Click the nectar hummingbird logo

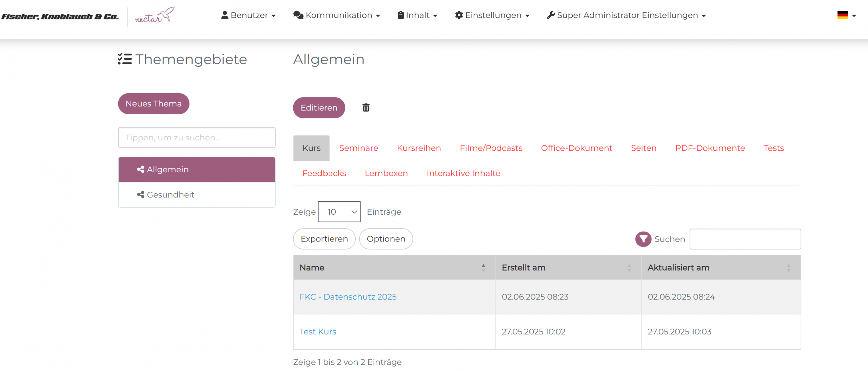coord(155,15)
